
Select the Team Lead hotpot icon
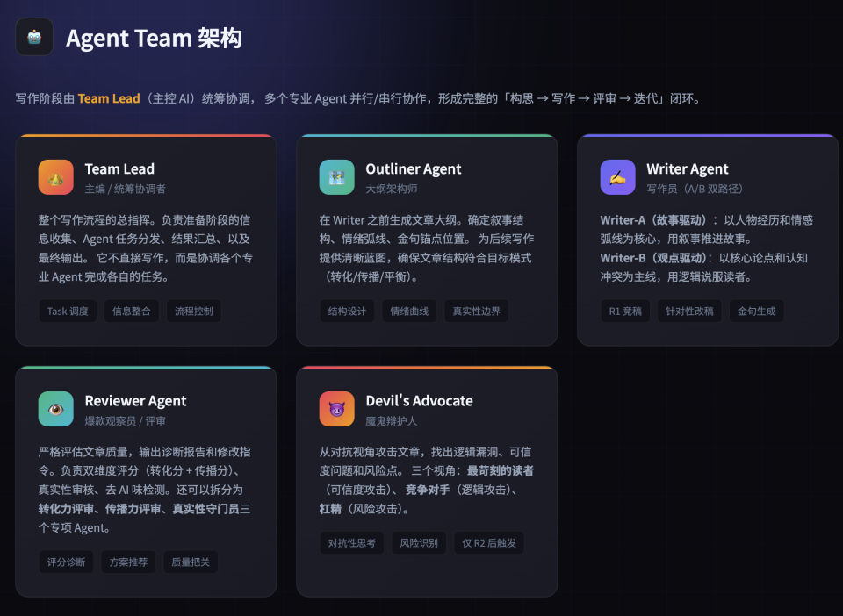click(54, 176)
